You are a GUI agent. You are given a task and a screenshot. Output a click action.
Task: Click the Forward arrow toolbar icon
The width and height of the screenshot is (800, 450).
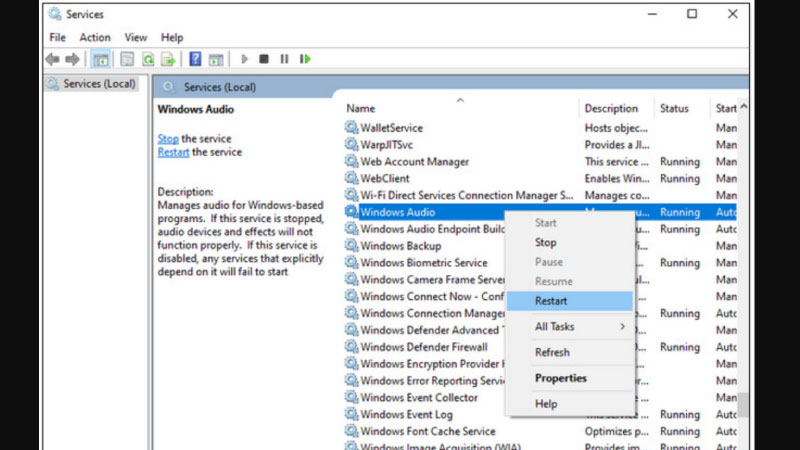coord(72,59)
